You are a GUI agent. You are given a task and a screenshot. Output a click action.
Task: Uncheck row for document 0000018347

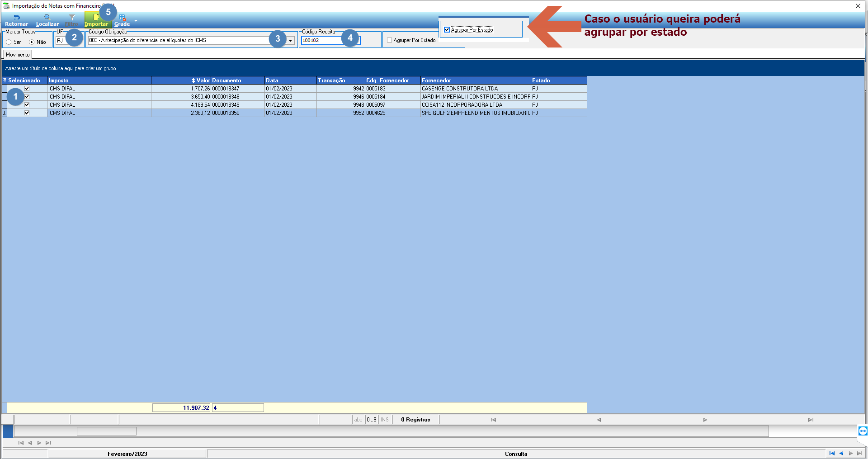[27, 89]
